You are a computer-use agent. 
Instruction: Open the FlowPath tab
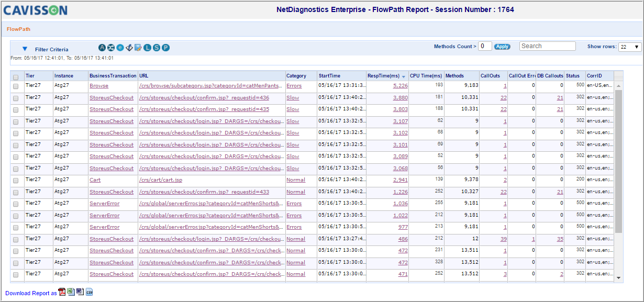click(18, 29)
